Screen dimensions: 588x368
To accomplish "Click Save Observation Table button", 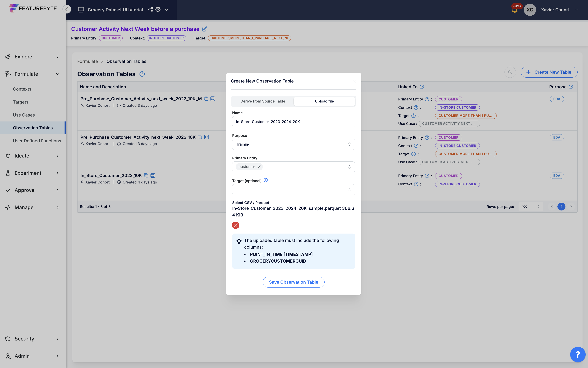I will pyautogui.click(x=293, y=282).
